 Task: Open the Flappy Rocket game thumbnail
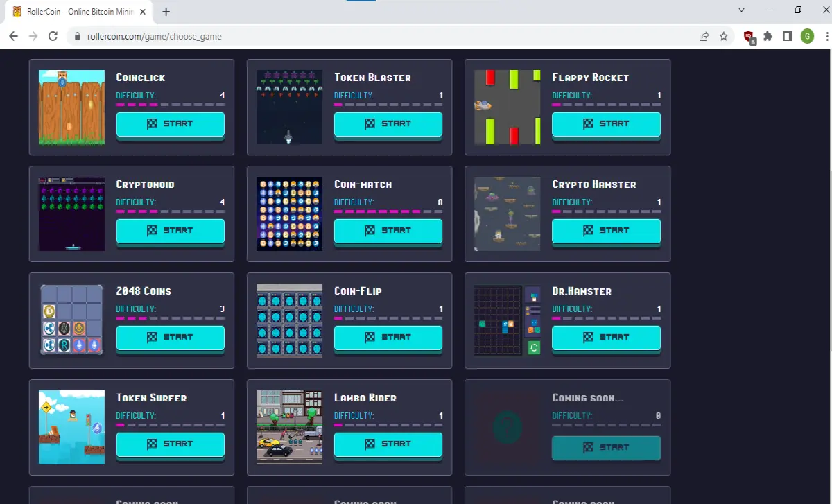[507, 107]
